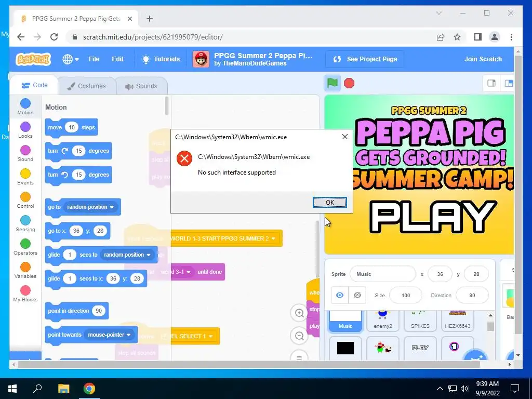
Task: Select the Sound block category
Action: (x=25, y=154)
